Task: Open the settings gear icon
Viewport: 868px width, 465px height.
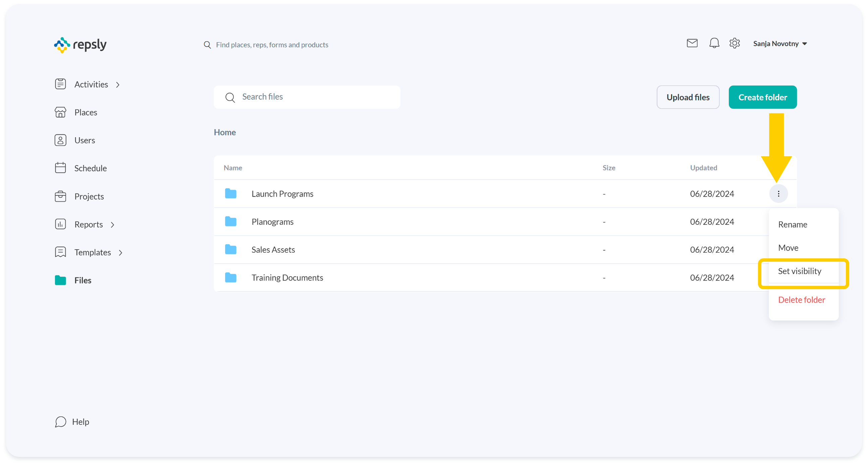Action: (734, 43)
